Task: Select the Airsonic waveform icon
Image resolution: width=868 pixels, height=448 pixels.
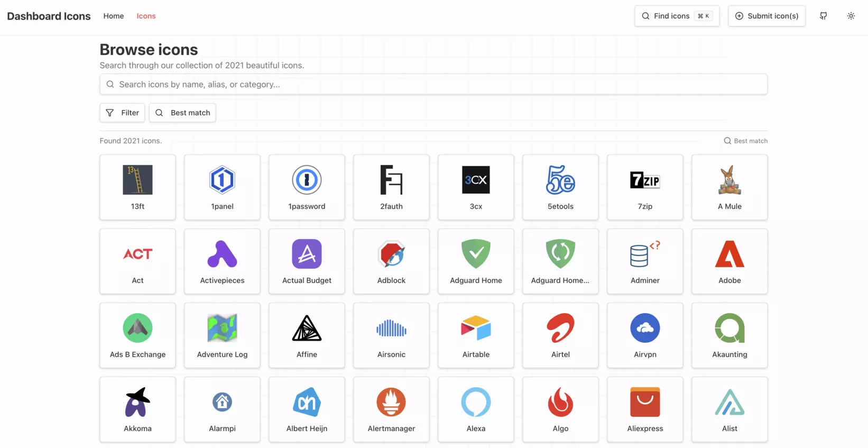Action: point(391,335)
